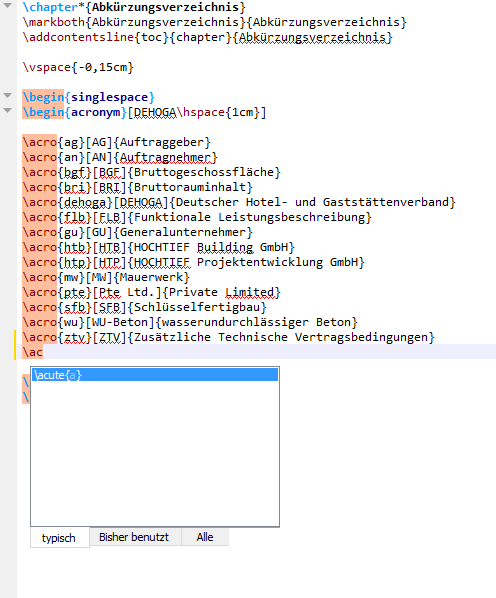Screen dimensions: 496x598
Task: Click the word 'Bruttogeschossfläche'
Action: [x=204, y=172]
